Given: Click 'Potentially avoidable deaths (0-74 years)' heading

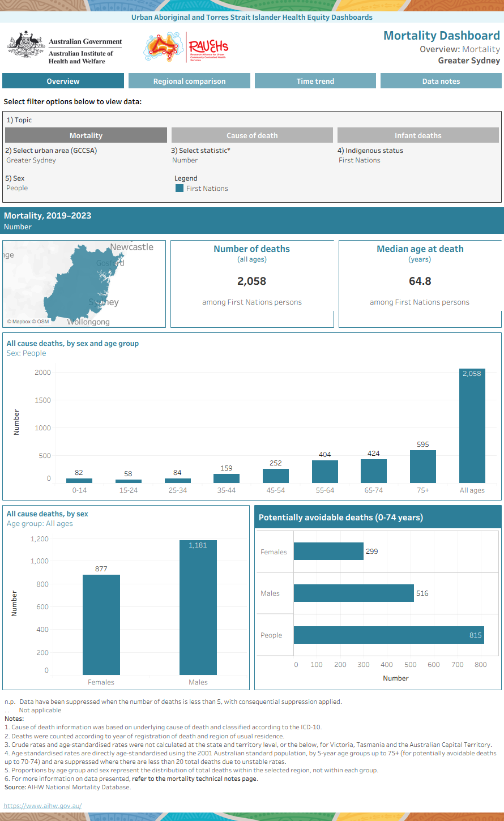Looking at the screenshot, I should tap(341, 518).
